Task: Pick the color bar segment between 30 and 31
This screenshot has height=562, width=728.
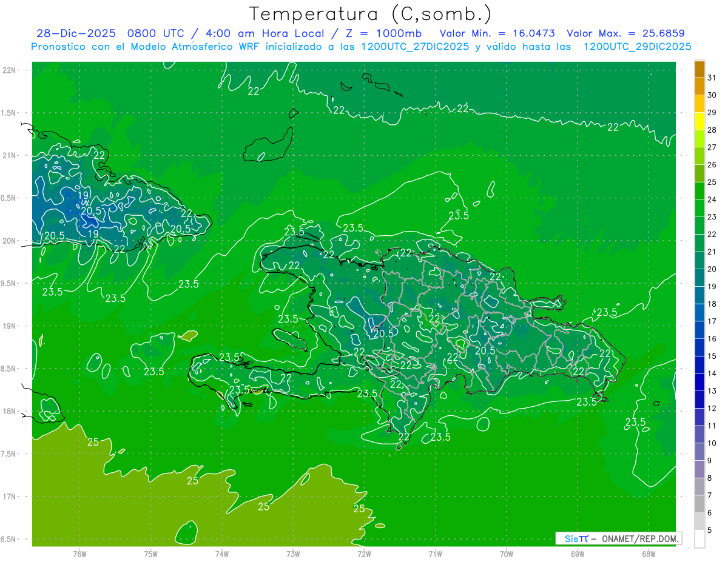Action: 699,86
